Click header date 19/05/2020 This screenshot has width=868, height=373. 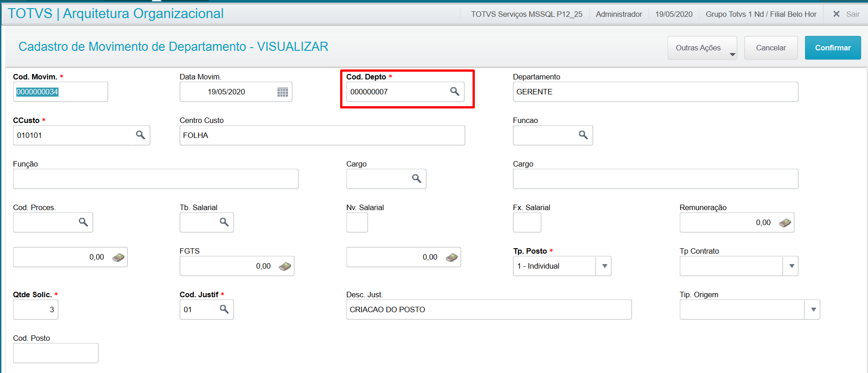click(673, 14)
